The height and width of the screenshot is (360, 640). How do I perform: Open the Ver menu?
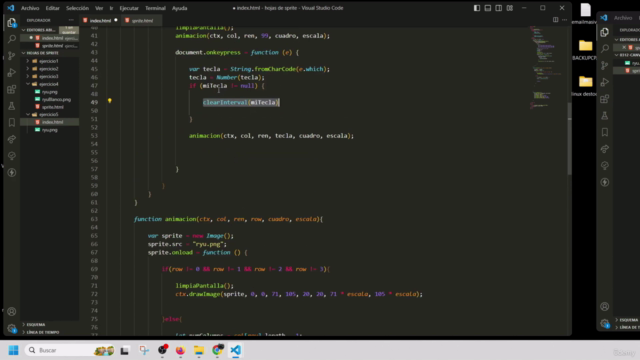coord(99,8)
